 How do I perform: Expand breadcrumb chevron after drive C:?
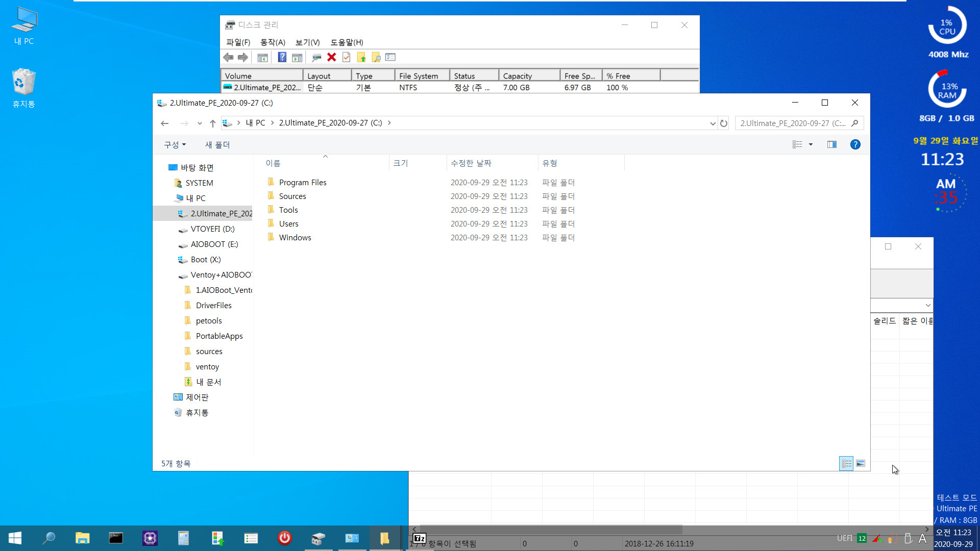pos(389,123)
